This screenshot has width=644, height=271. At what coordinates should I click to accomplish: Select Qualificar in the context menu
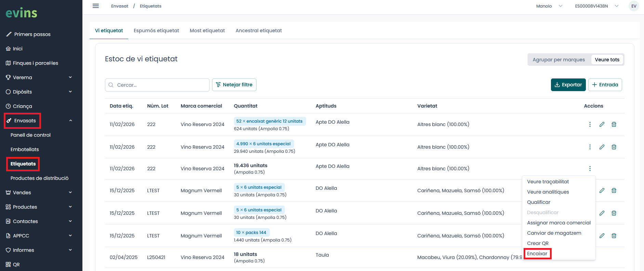tap(539, 202)
